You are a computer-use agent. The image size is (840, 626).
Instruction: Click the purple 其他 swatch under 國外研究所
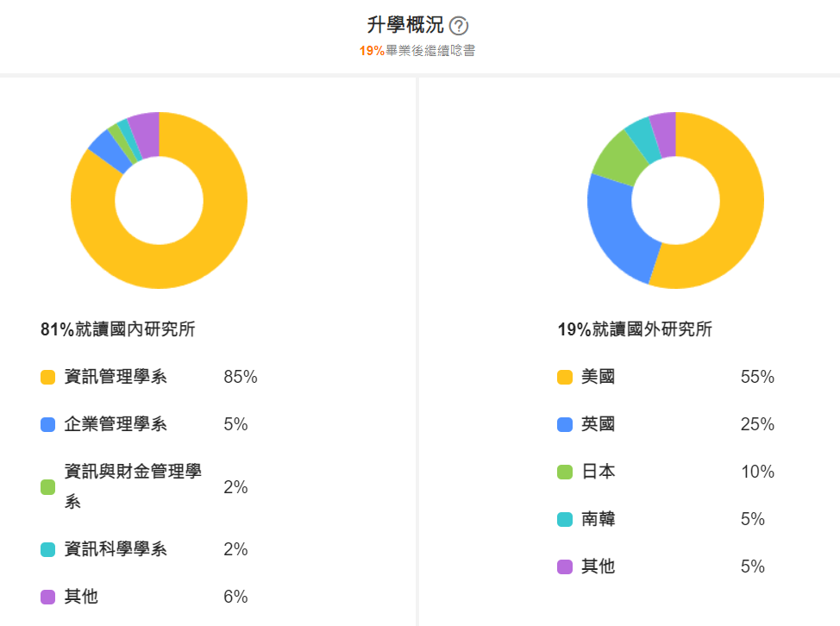(566, 567)
